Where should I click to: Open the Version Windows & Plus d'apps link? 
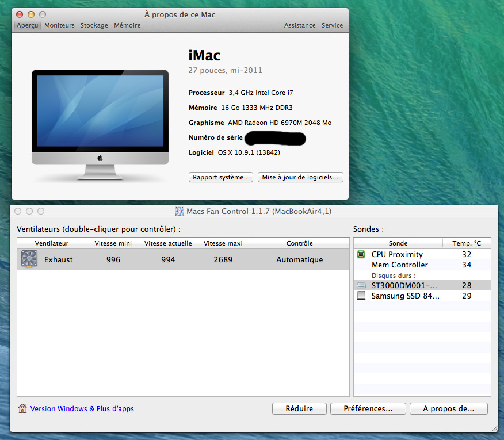pos(82,408)
